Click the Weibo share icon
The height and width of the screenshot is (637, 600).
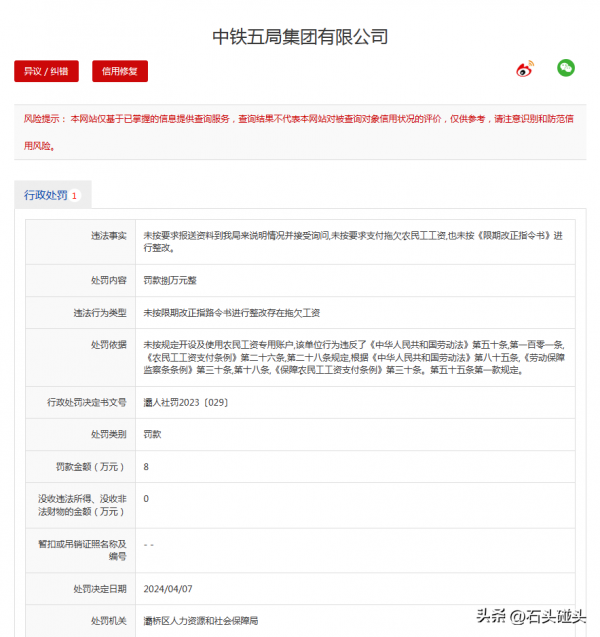(525, 69)
